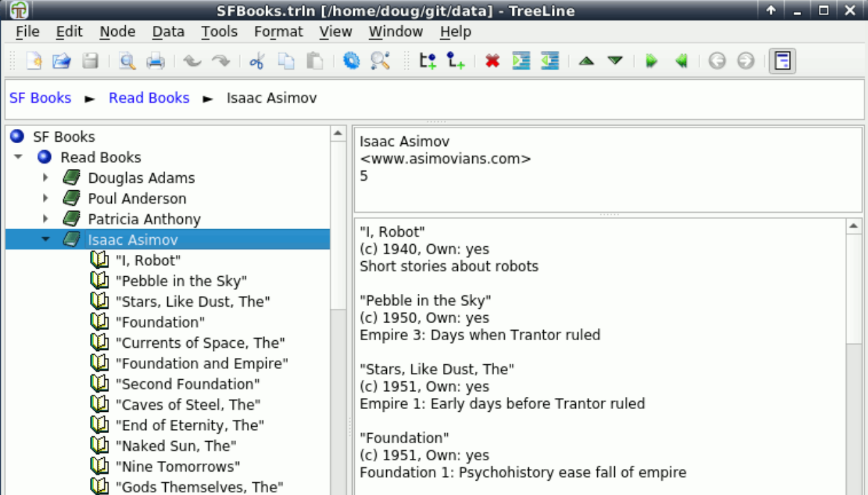Image resolution: width=868 pixels, height=495 pixels.
Task: Select "Foundation and Empire" tree item
Action: point(202,363)
